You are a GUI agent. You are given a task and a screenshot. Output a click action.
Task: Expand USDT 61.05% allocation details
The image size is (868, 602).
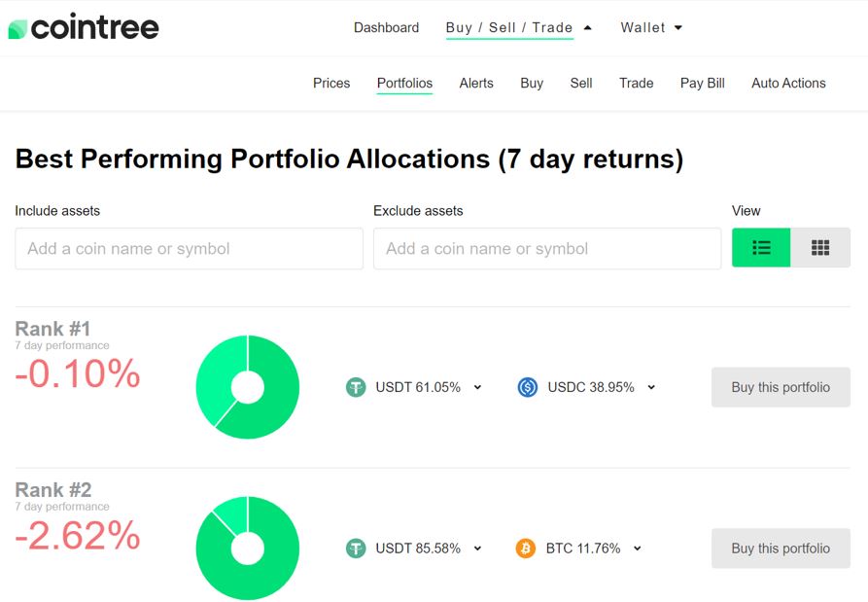(x=477, y=387)
